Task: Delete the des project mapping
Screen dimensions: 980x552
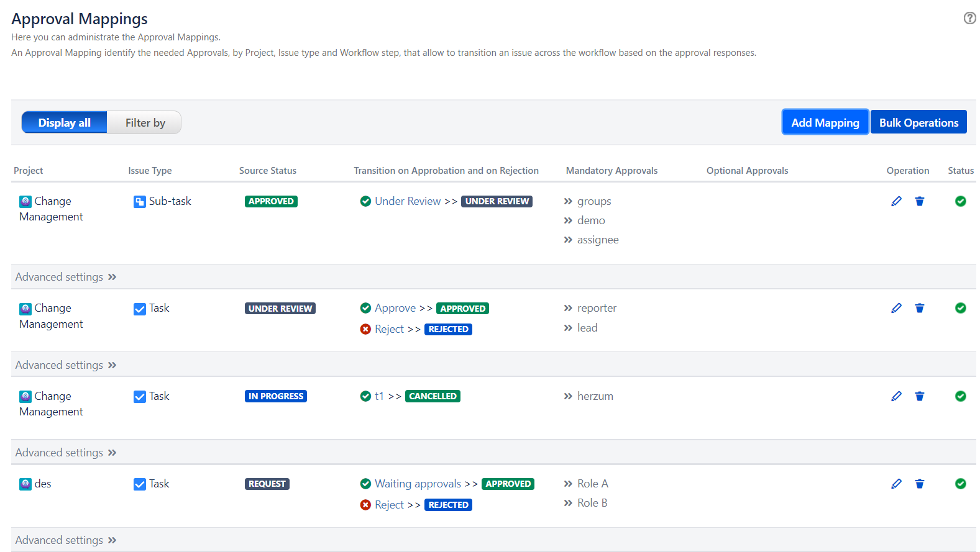Action: [919, 484]
